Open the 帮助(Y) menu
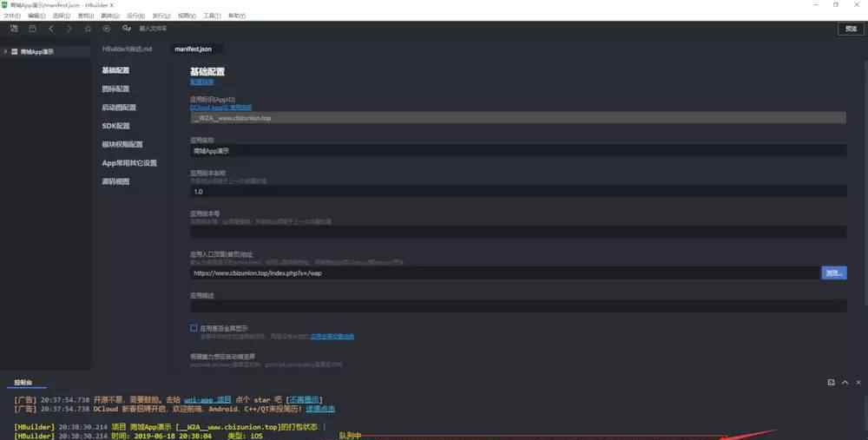This screenshot has width=868, height=440. coord(237,16)
